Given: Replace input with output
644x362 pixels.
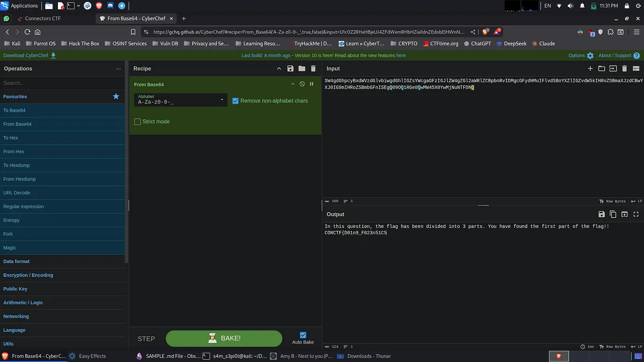Looking at the screenshot, I should (x=625, y=214).
